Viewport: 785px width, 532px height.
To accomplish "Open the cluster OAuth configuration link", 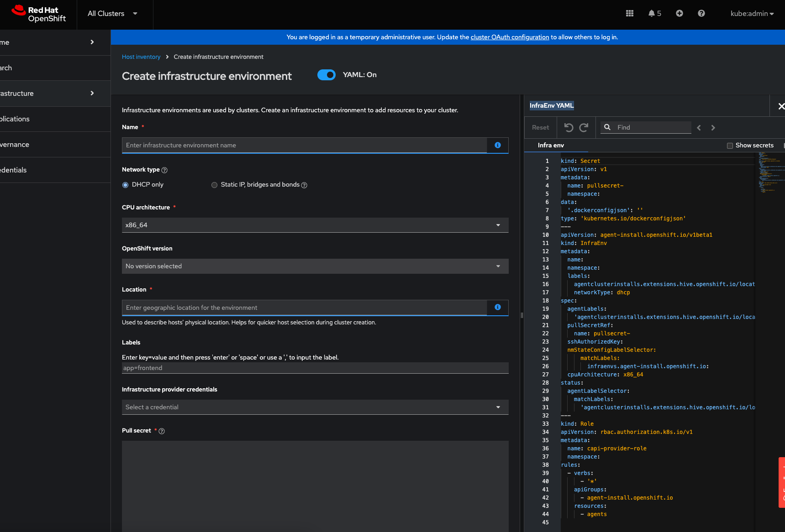I will (x=510, y=37).
